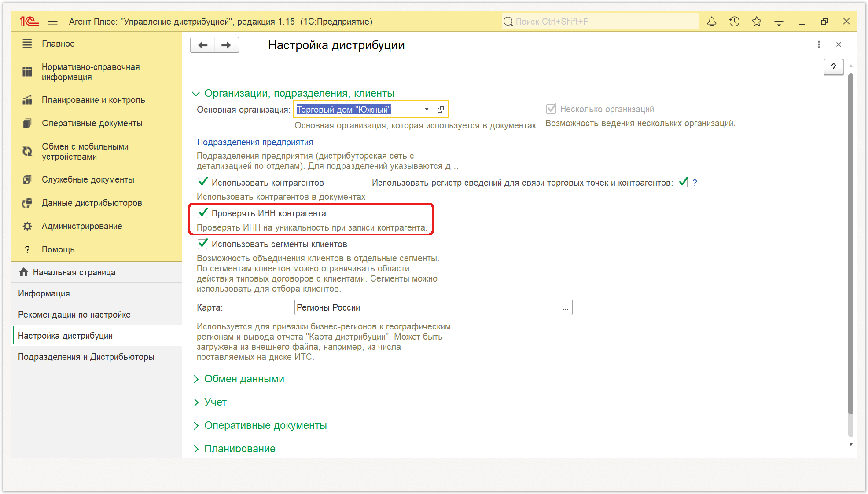Viewport: 868px width, 494px height.
Task: Click Обмен с мобильными устройствами sync icon
Action: pyautogui.click(x=27, y=151)
